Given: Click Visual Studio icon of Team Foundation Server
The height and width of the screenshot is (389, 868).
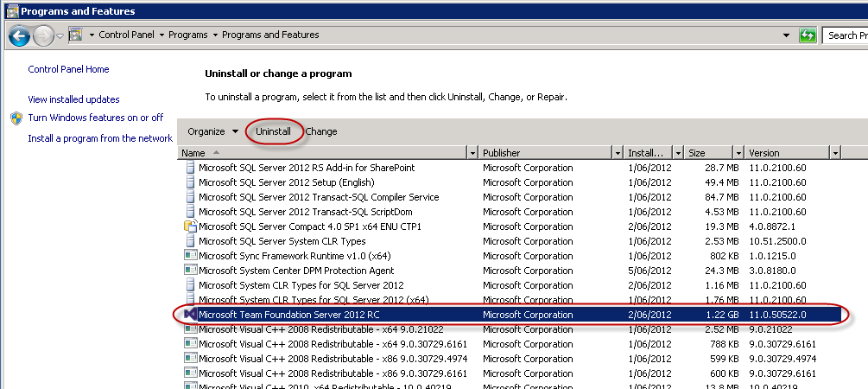Looking at the screenshot, I should (190, 315).
